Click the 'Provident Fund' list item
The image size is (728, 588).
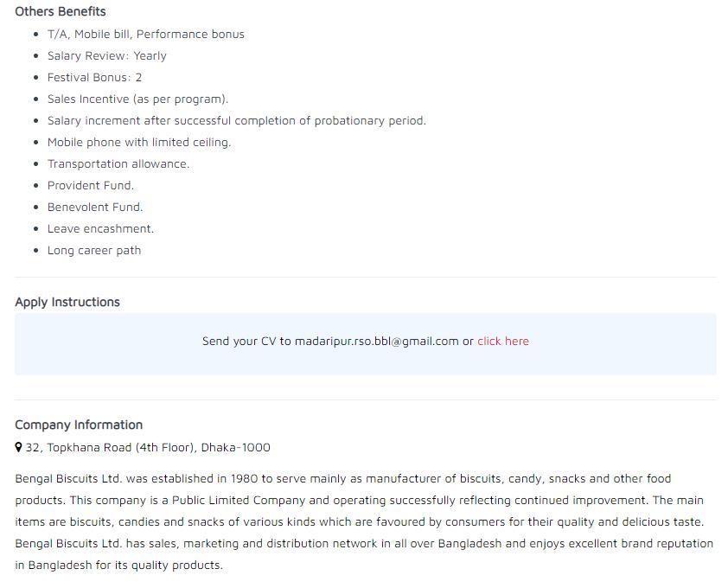pos(91,185)
